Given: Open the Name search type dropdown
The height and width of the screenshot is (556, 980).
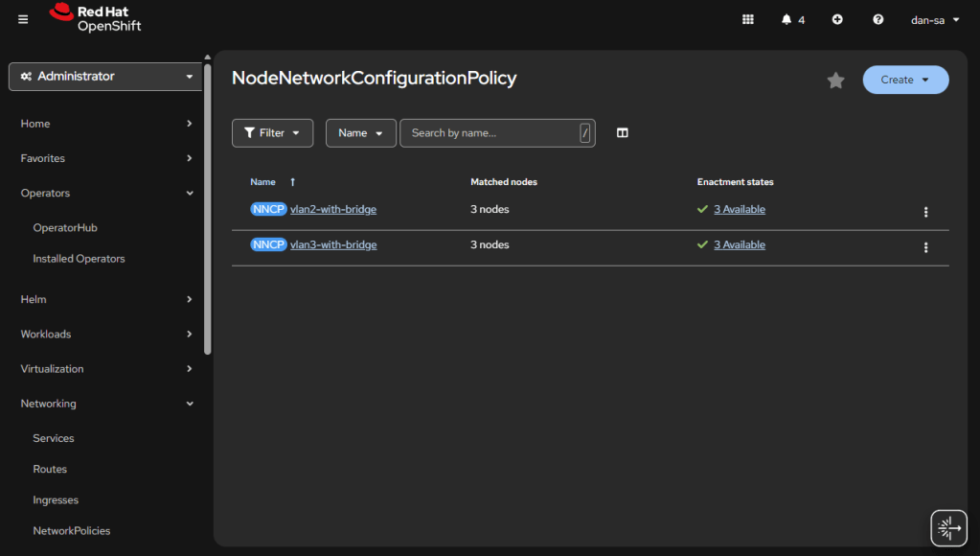Looking at the screenshot, I should tap(360, 133).
